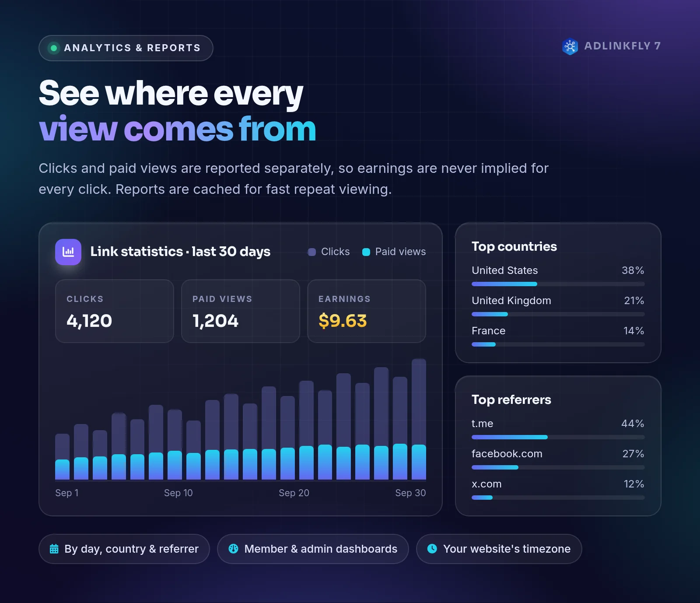Click the United Kingdom progress bar
Viewport: 700px width, 603px height.
tap(558, 314)
